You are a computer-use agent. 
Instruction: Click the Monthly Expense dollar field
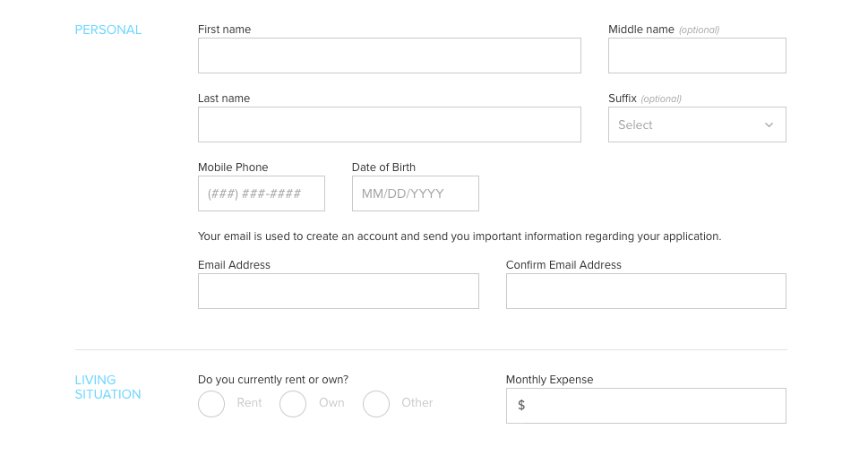[646, 406]
